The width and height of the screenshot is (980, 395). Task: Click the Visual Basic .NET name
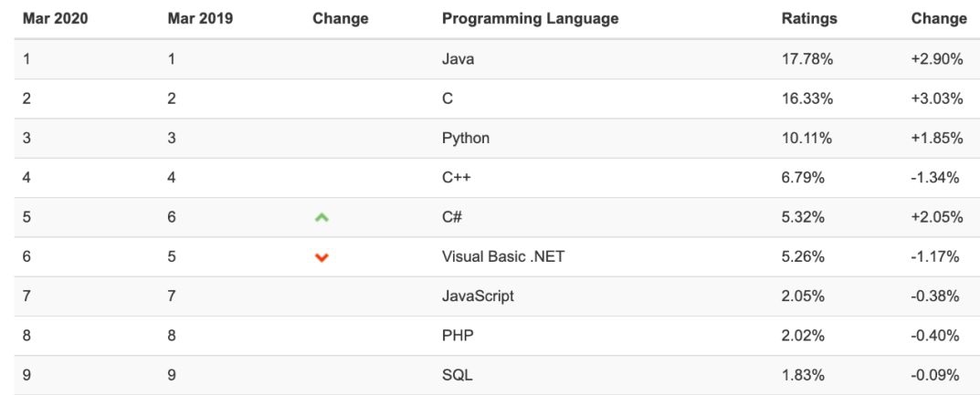click(502, 256)
